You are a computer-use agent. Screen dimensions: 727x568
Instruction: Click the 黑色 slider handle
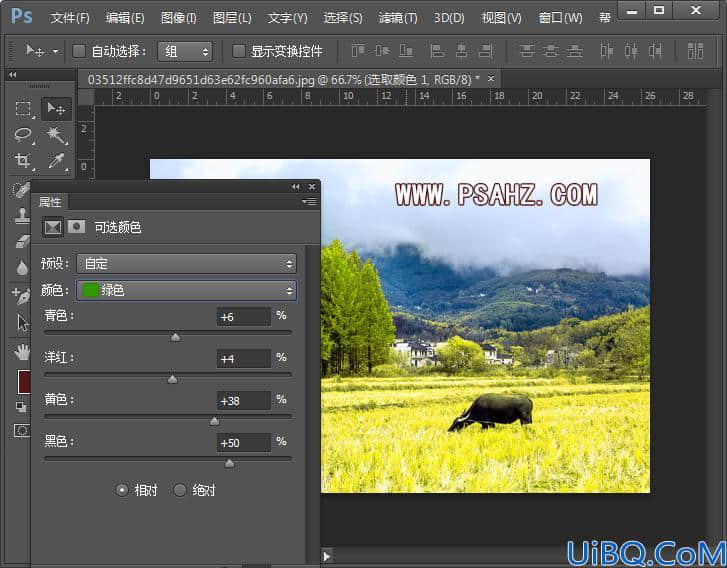coord(230,463)
